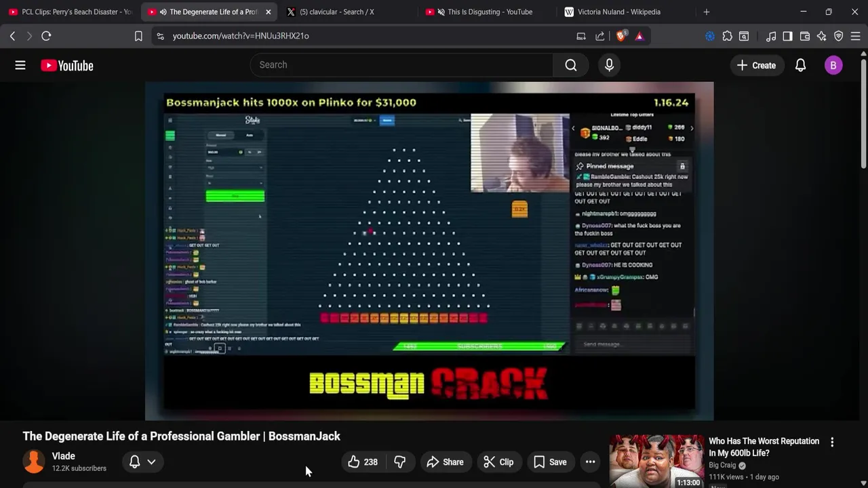Open more actions three-dot menu under video
Screen dimensions: 868x488
(591, 462)
